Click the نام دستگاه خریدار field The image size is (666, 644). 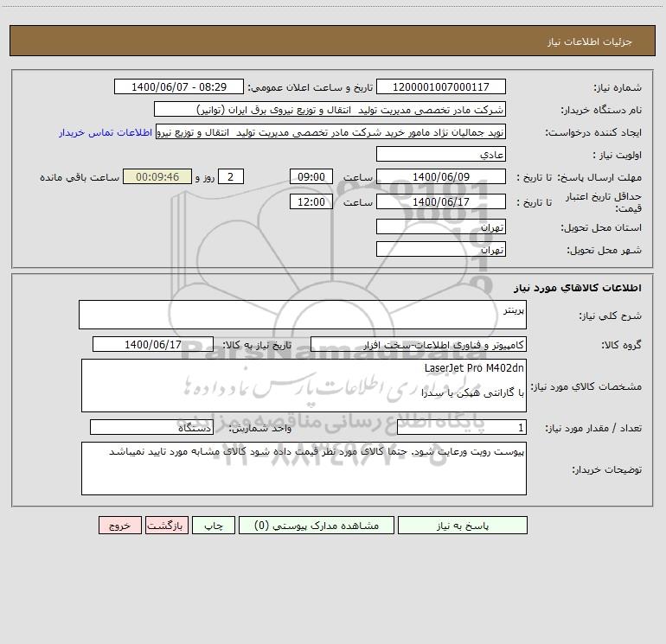coord(330,109)
